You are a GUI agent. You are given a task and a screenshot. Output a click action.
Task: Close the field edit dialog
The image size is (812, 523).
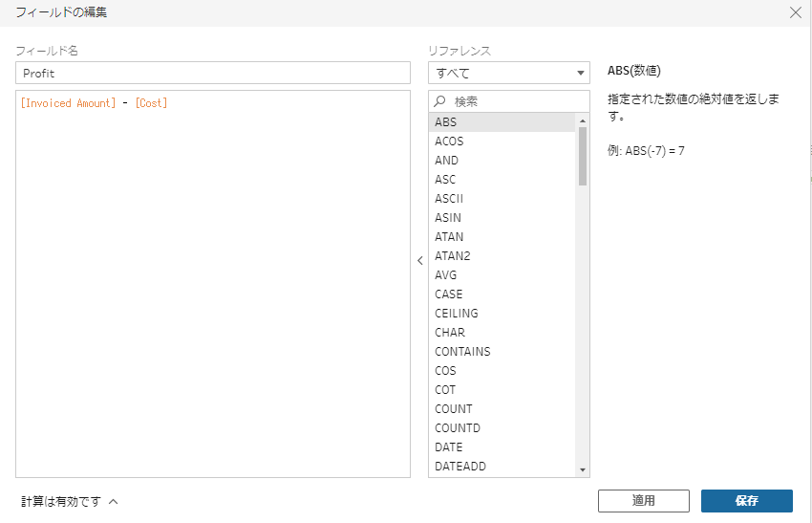pos(795,12)
